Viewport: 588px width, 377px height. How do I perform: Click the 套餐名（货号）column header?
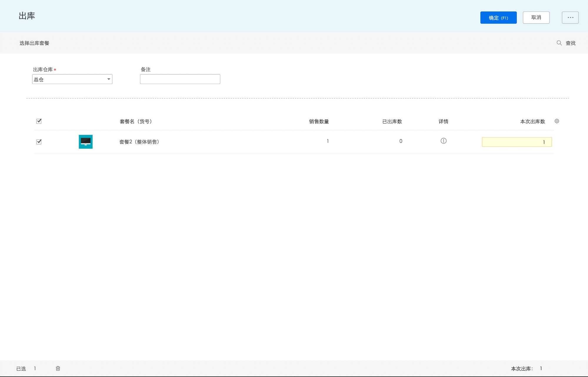coord(136,121)
